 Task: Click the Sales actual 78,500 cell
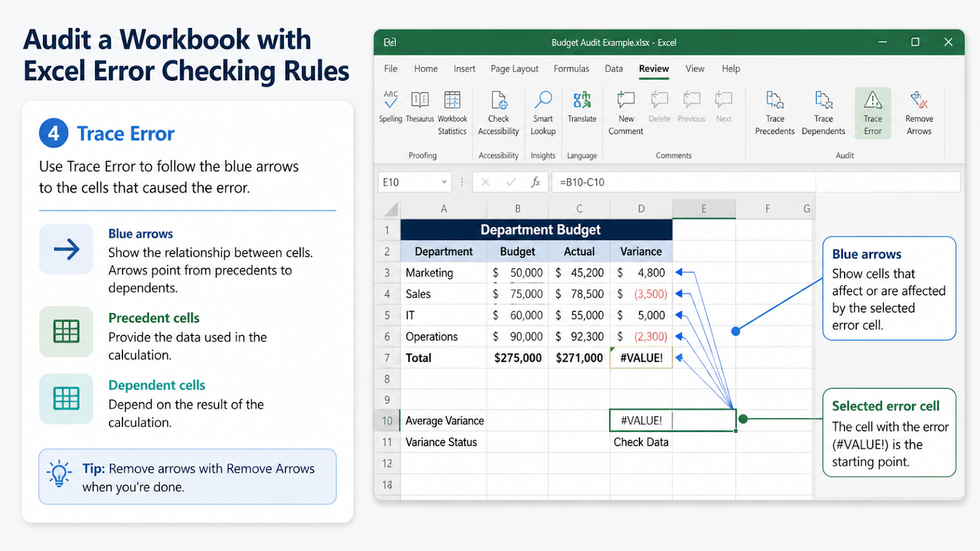tap(579, 294)
